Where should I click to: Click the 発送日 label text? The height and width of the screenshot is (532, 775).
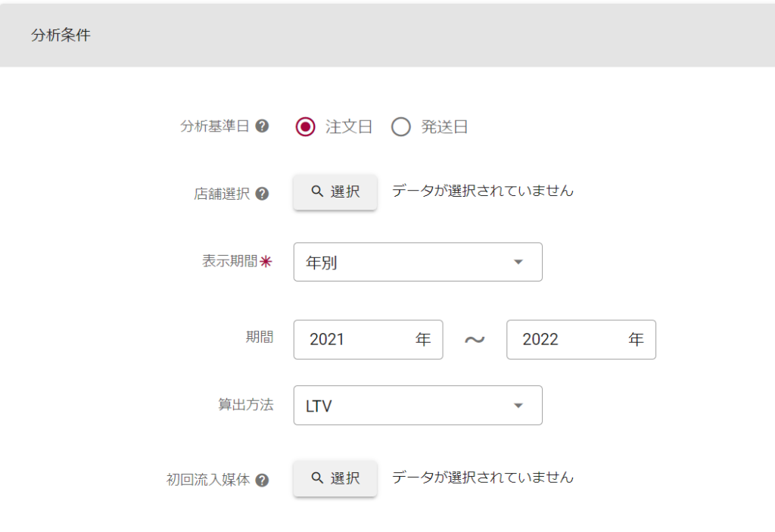pos(444,127)
